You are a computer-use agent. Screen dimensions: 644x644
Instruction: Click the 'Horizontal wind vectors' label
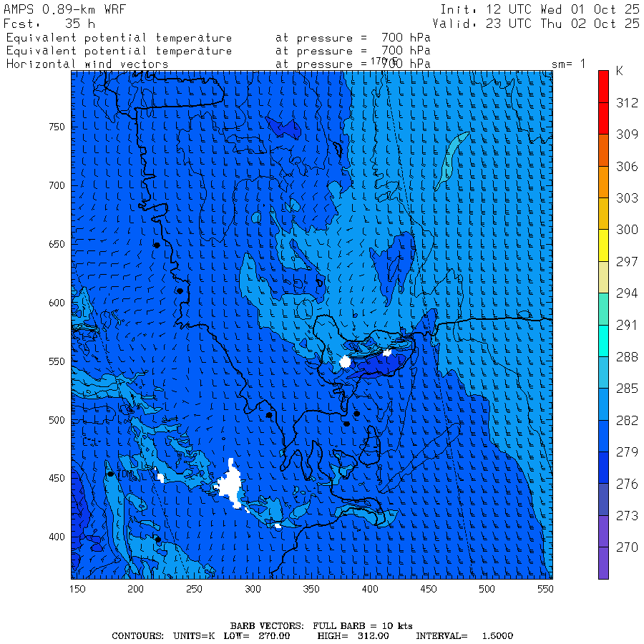coord(87,64)
